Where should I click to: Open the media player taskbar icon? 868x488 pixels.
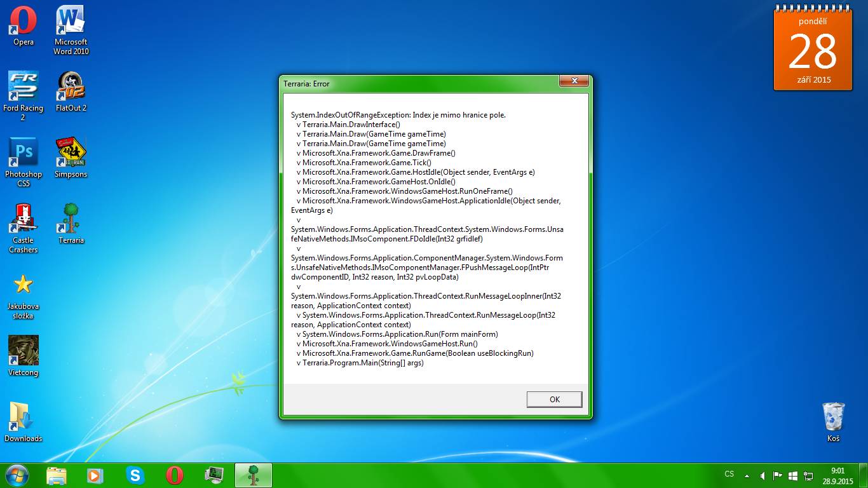[95, 475]
